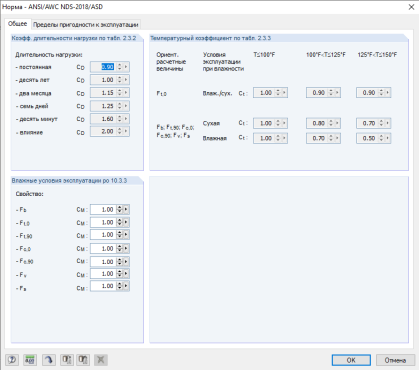The height and width of the screenshot is (371, 420).
Task: Open the arrow button next to the постоянная CD value
Action: point(126,67)
